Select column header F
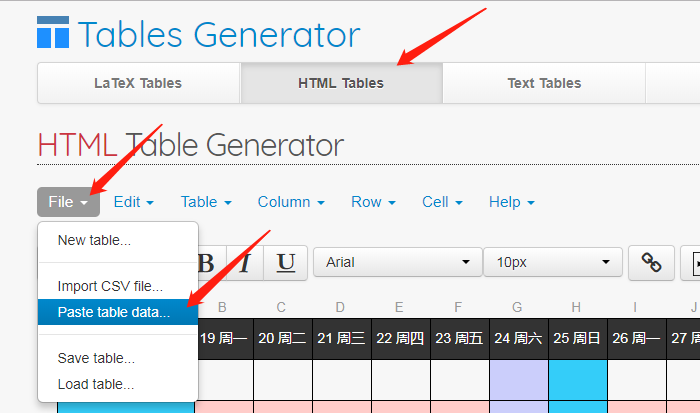This screenshot has width=700, height=413. click(458, 307)
